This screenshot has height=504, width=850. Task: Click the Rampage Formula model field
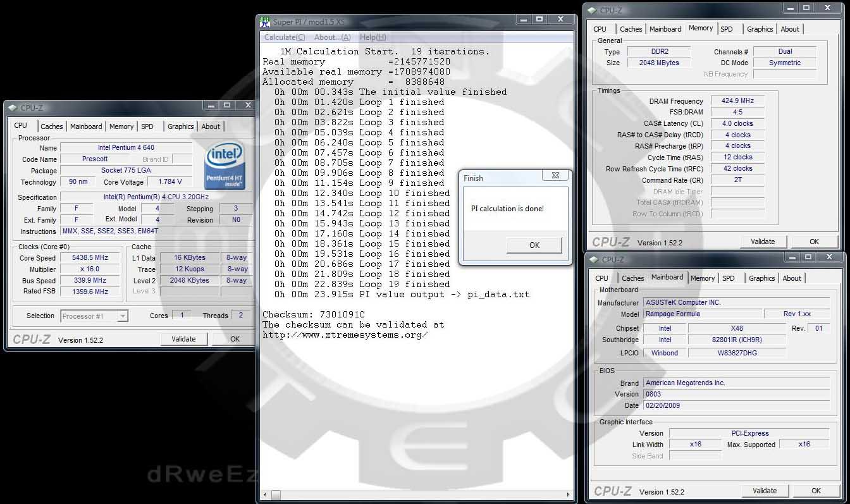click(702, 314)
